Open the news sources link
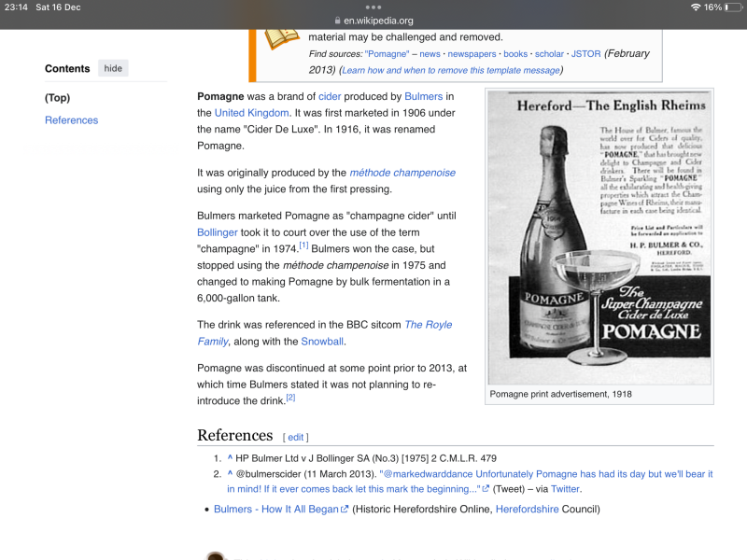 point(430,54)
